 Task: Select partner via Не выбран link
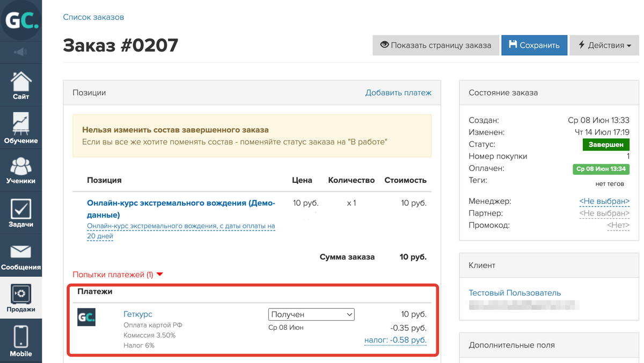(604, 213)
